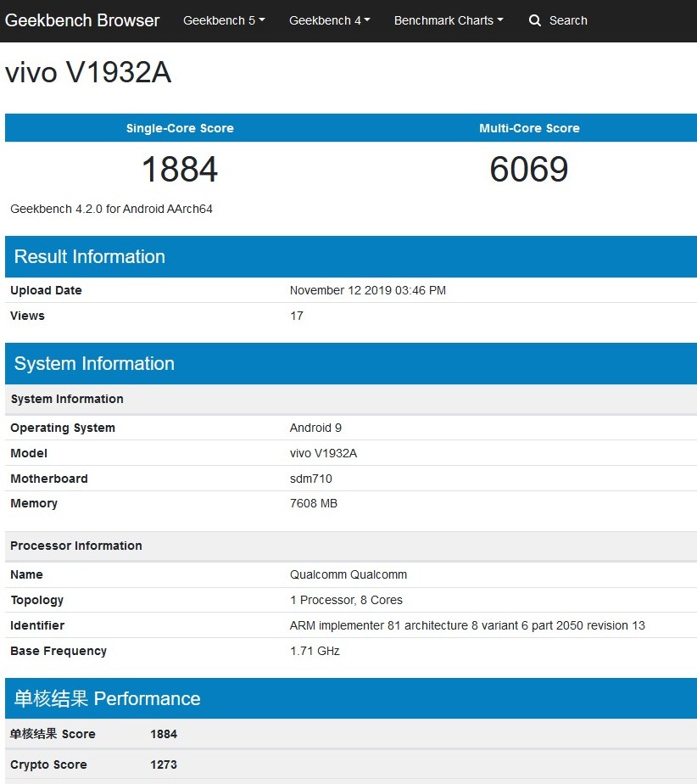Click the System Information table subheading
Screen dimensions: 697x784
(x=67, y=399)
